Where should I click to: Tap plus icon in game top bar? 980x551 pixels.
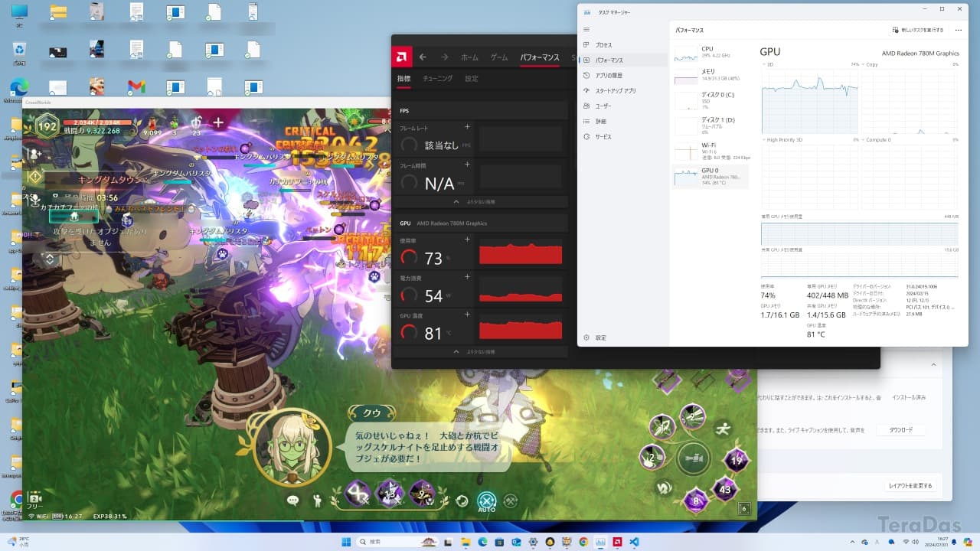click(218, 122)
